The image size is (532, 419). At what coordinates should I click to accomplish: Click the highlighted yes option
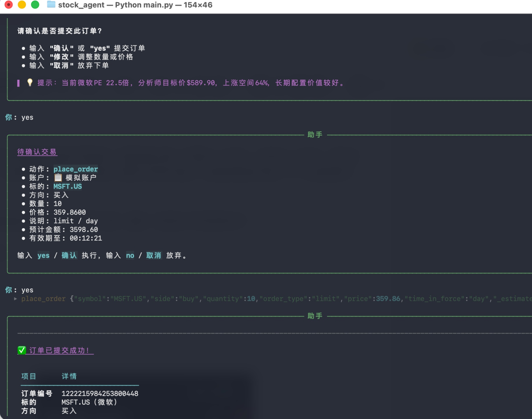coord(43,255)
